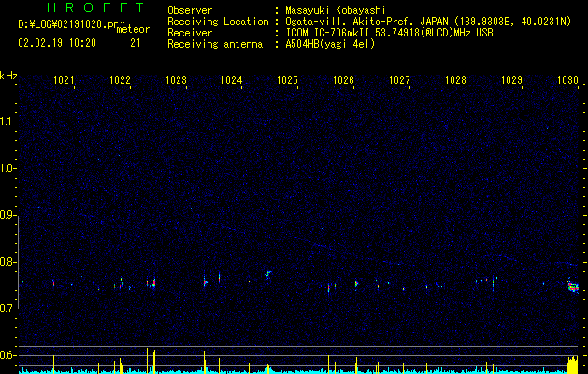This screenshot has width=588, height=374.
Task: Click the curved echo after 1024
Action: (x=268, y=273)
